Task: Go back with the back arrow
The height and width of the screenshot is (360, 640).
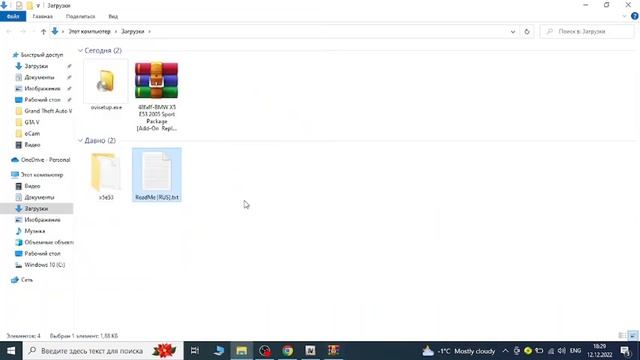Action: click(x=9, y=31)
